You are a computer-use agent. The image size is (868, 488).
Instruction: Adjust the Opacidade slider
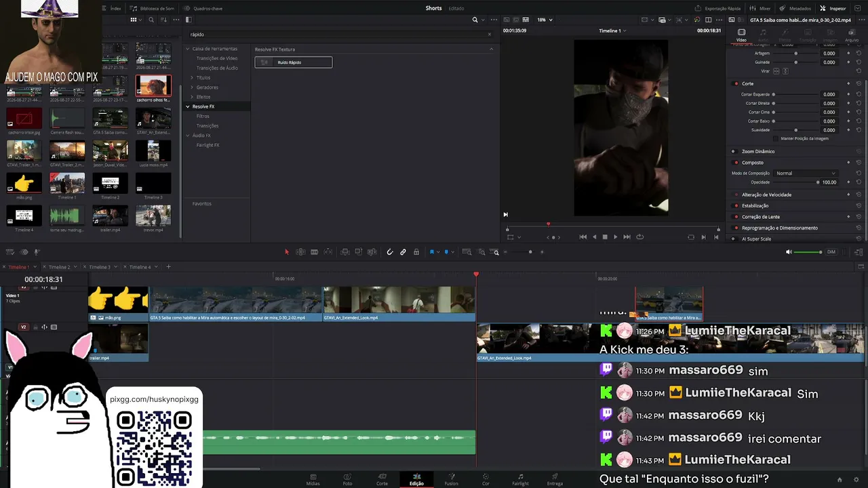tap(795, 182)
